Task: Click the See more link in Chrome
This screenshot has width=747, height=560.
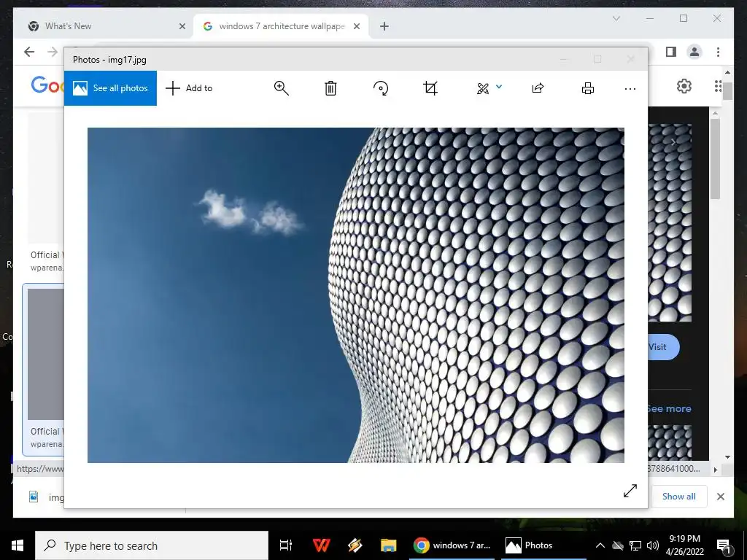Action: point(670,408)
